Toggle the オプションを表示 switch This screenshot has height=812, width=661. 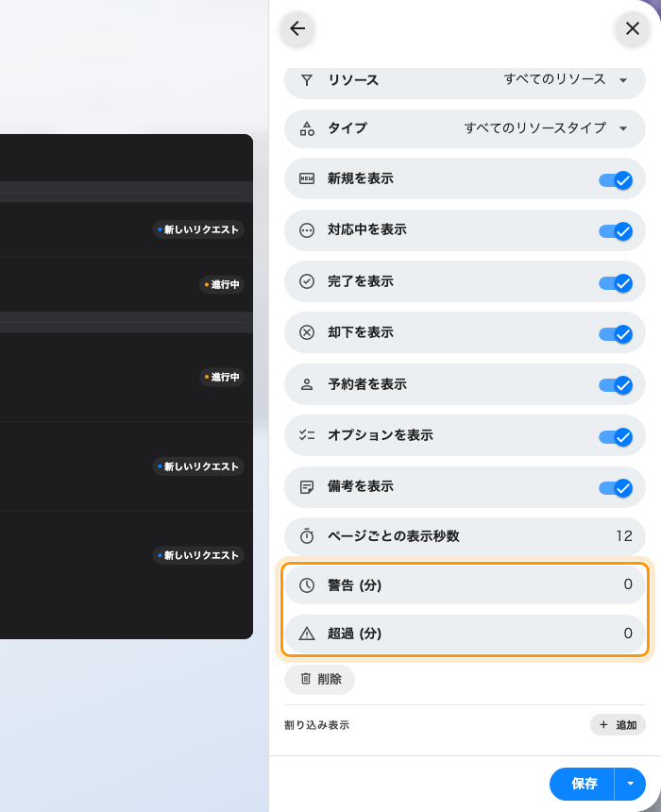(616, 436)
